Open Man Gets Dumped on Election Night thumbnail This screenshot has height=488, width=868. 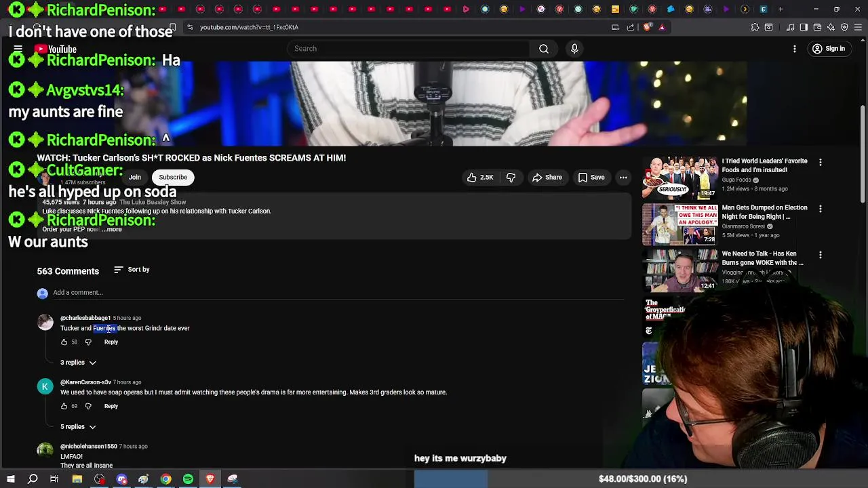click(680, 224)
